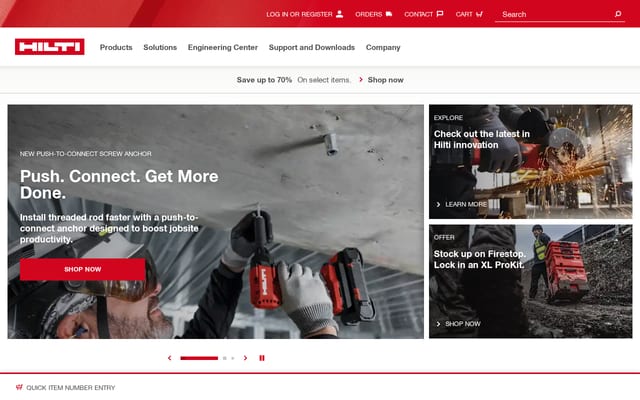Click the chevron beside Learn More
This screenshot has width=640, height=400.
tap(438, 204)
